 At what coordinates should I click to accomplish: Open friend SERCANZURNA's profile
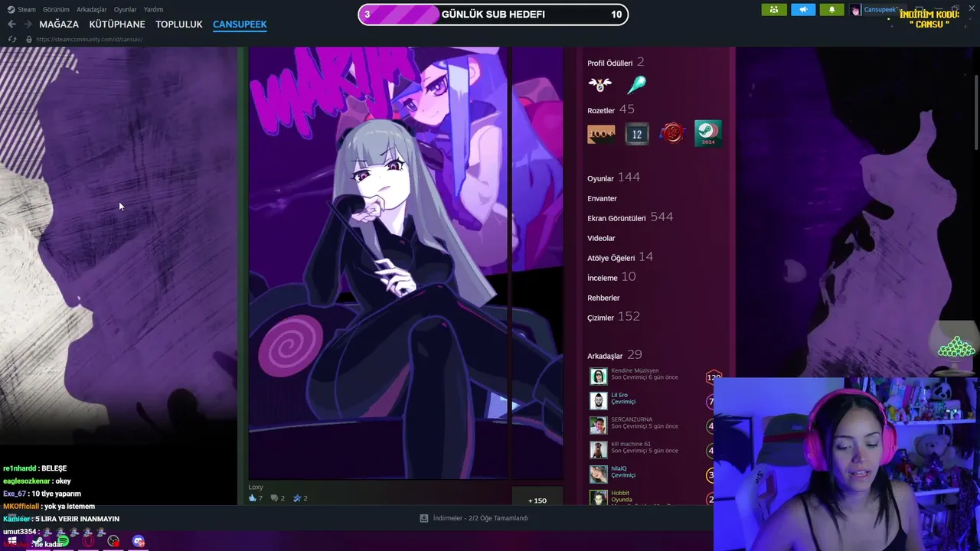(x=632, y=419)
